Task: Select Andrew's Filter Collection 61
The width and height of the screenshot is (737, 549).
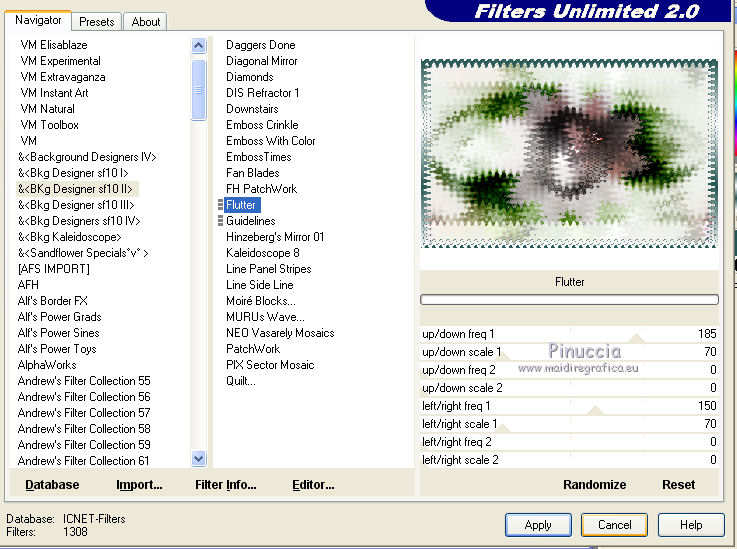Action: (x=84, y=461)
